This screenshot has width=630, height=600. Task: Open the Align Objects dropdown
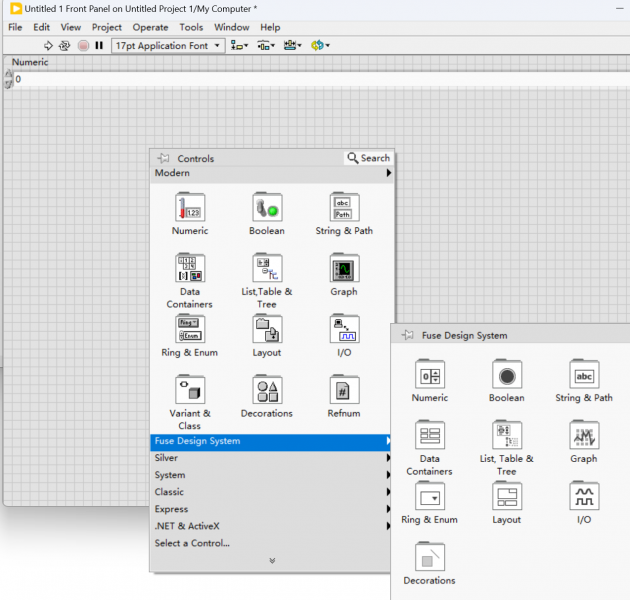239,45
